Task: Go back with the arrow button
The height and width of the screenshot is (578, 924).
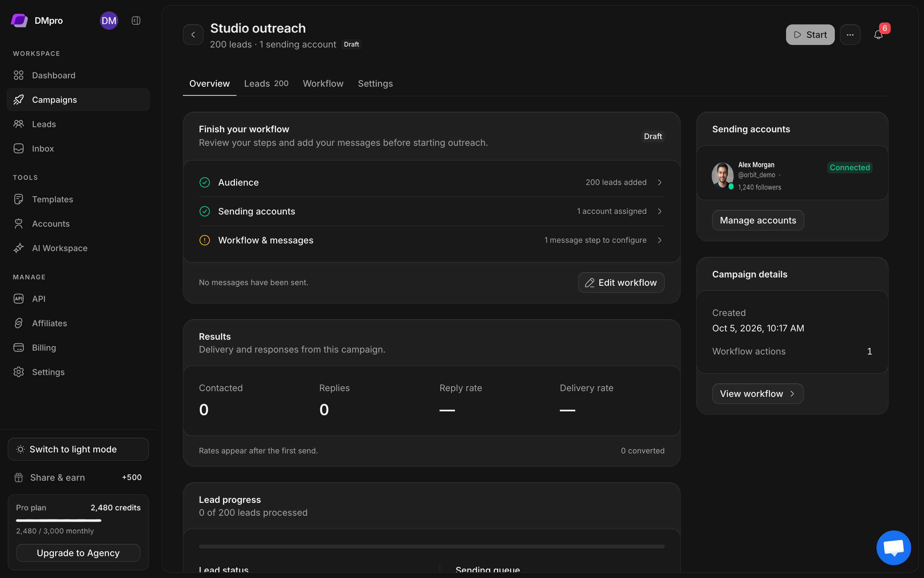Action: pyautogui.click(x=193, y=35)
